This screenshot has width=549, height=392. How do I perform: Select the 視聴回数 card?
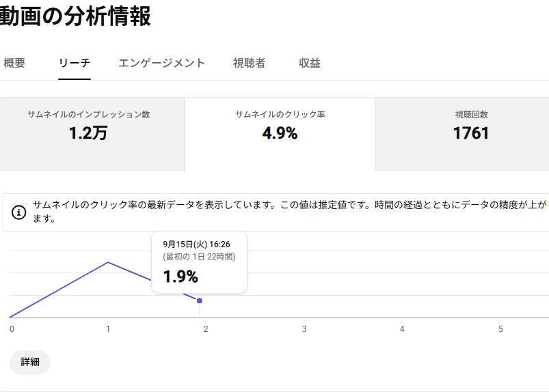(x=462, y=135)
